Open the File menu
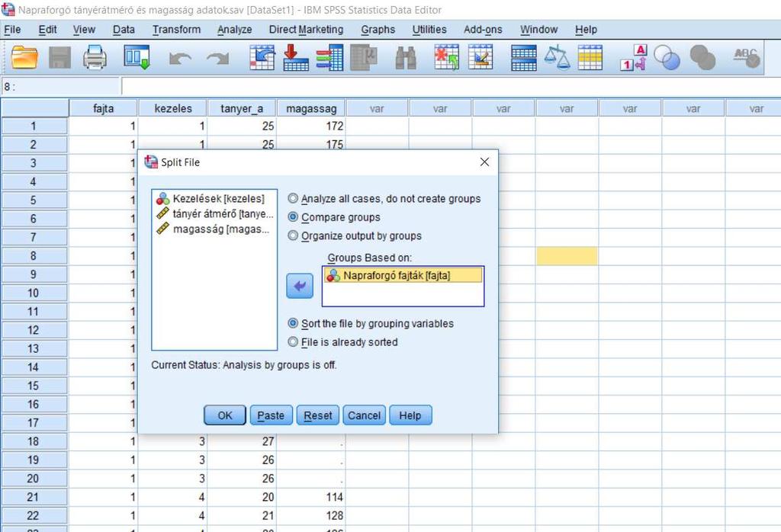The width and height of the screenshot is (781, 532). click(x=12, y=30)
